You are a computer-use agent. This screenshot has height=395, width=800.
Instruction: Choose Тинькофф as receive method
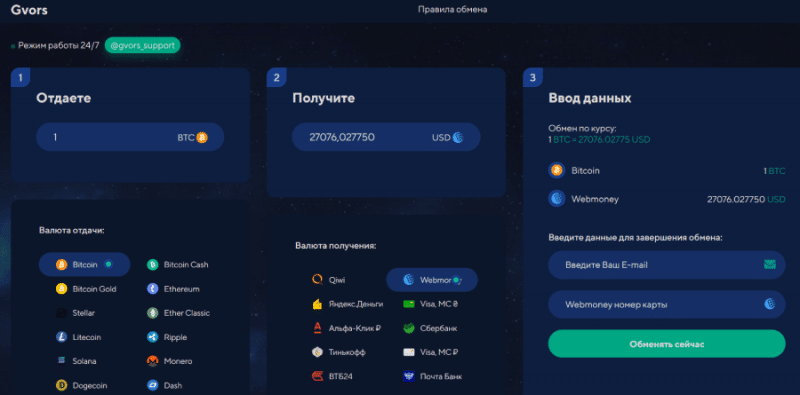click(x=338, y=352)
